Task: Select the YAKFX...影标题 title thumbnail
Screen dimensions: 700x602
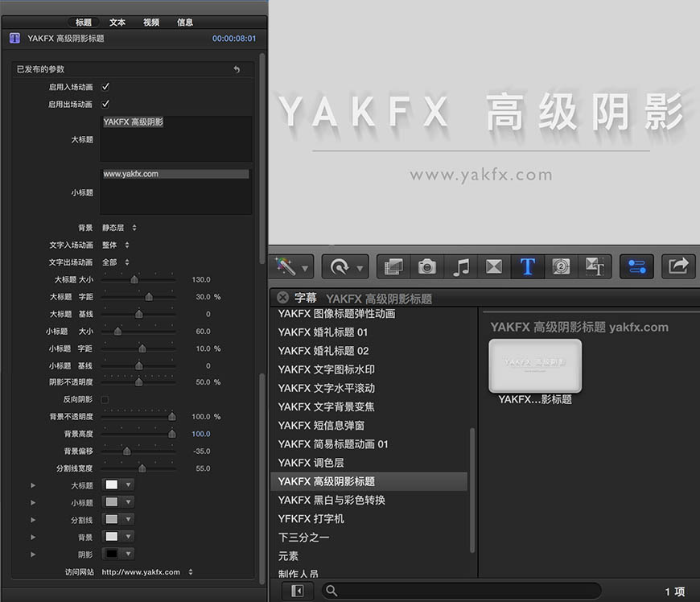Action: tap(535, 365)
